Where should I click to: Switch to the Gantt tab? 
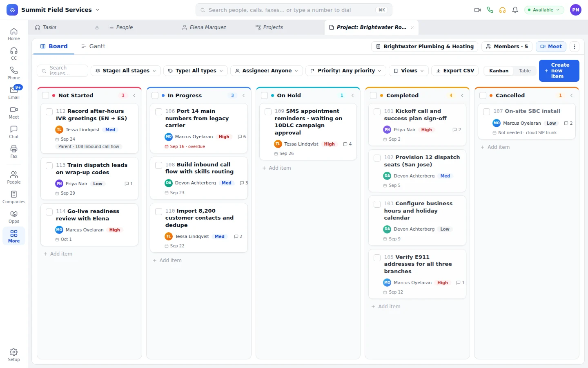click(x=94, y=46)
